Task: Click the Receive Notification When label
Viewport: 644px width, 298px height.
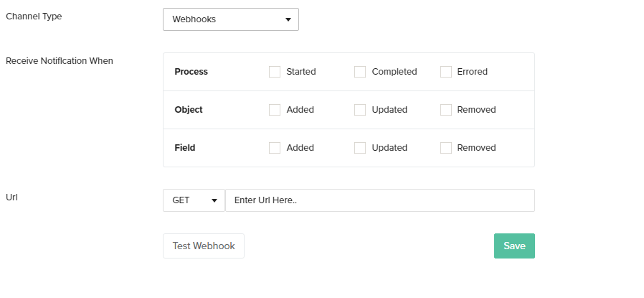Action: [60, 61]
